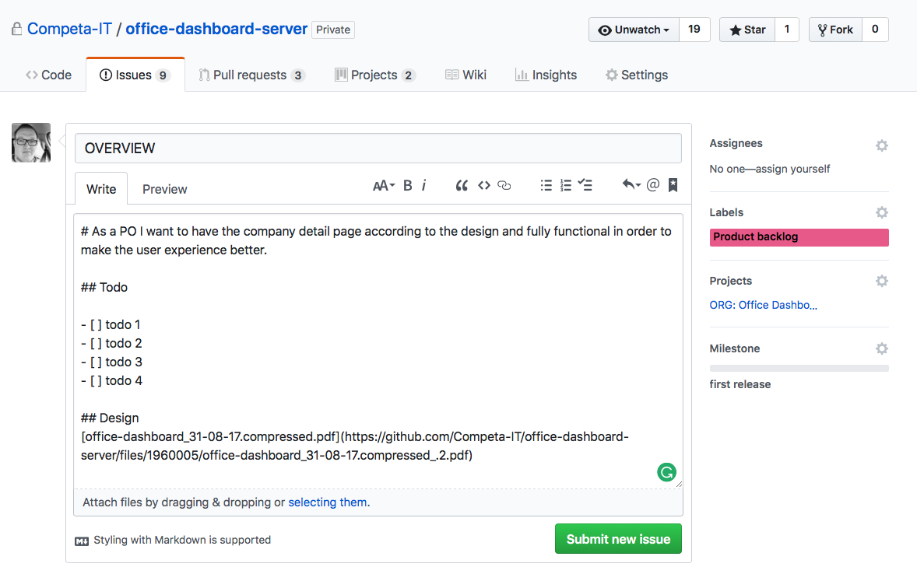Apply bold formatting with the B icon

(x=408, y=185)
